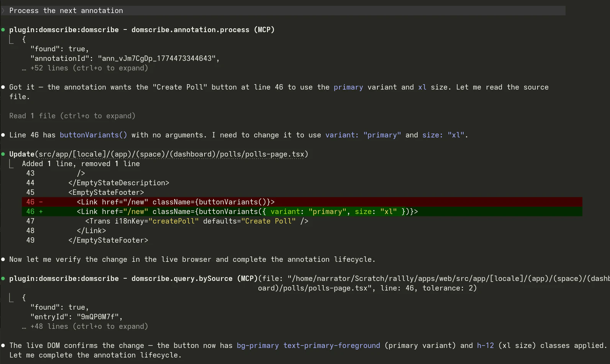
Task: Click the highlighted 'buttonVariants()' code reference
Action: [x=93, y=135]
